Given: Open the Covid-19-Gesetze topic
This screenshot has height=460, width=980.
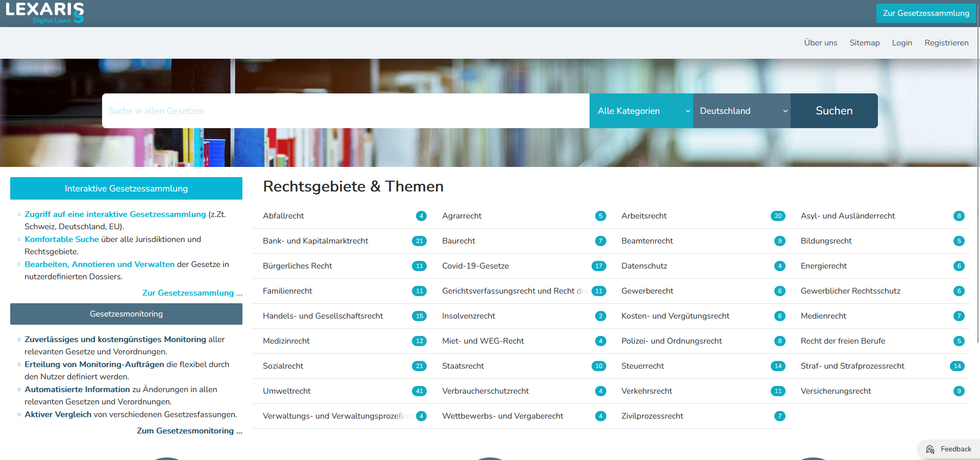Looking at the screenshot, I should (x=475, y=266).
